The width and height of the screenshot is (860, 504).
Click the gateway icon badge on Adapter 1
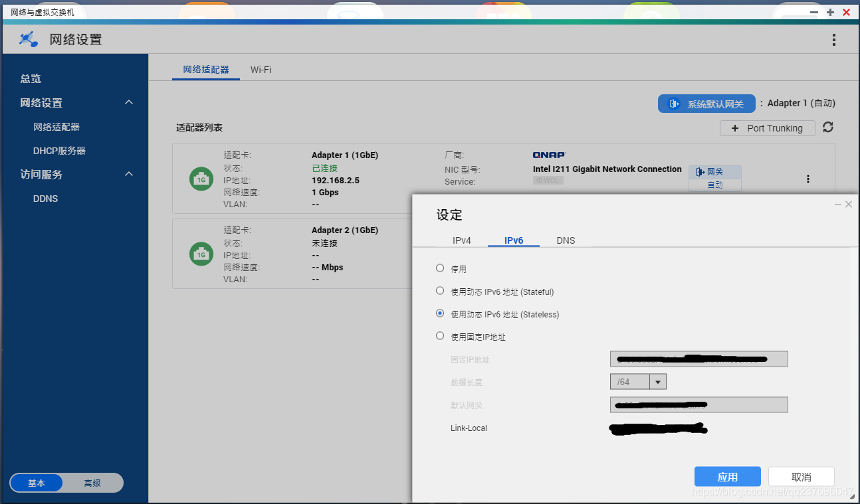point(714,172)
